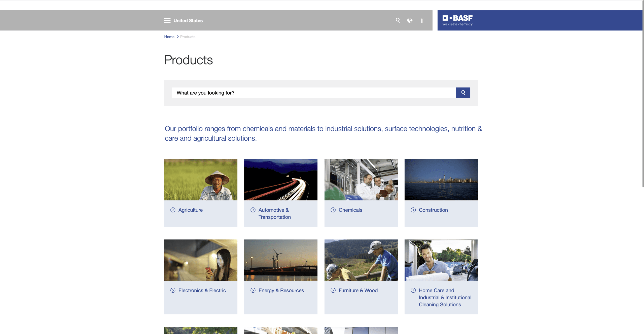
Task: Click the circled arrow beside Chemicals
Action: [333, 210]
